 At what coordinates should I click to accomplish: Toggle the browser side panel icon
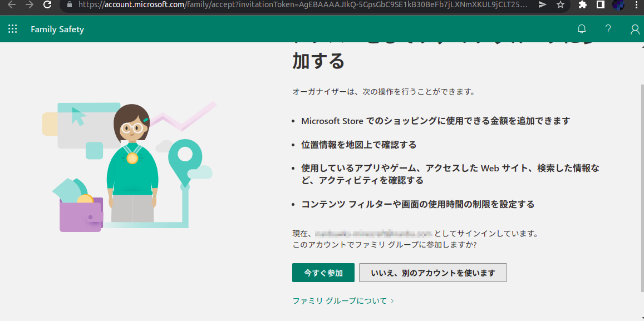[600, 4]
